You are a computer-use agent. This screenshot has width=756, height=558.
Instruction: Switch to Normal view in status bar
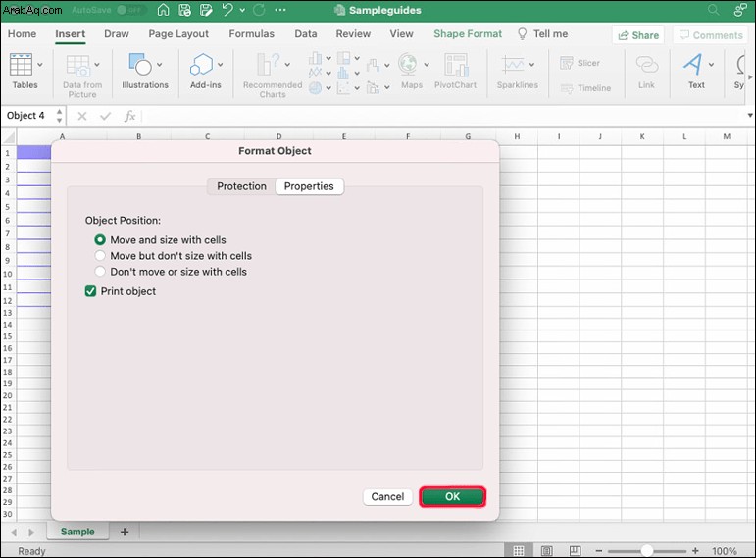(x=519, y=550)
